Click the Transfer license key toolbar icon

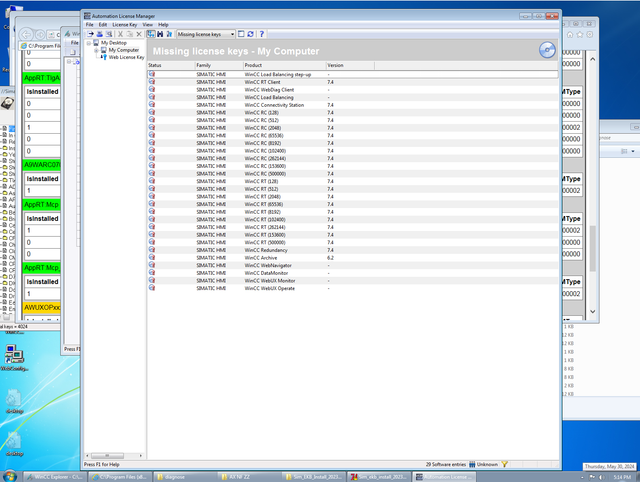91,34
